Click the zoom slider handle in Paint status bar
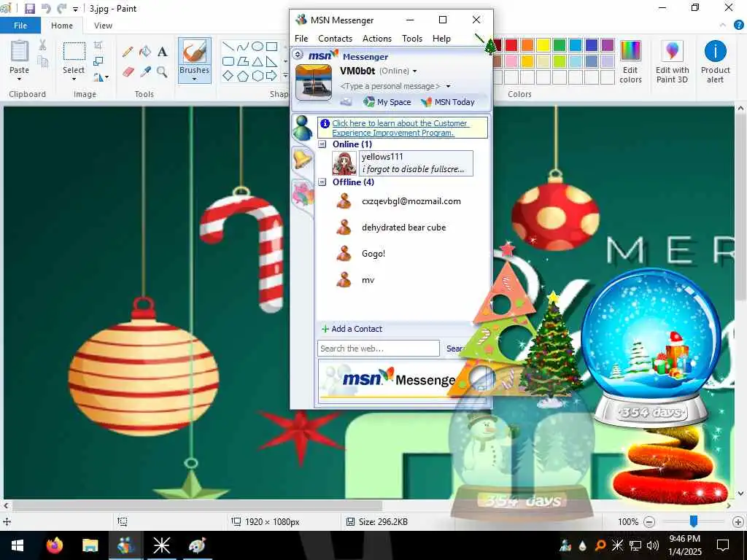This screenshot has height=560, width=747. pyautogui.click(x=694, y=521)
